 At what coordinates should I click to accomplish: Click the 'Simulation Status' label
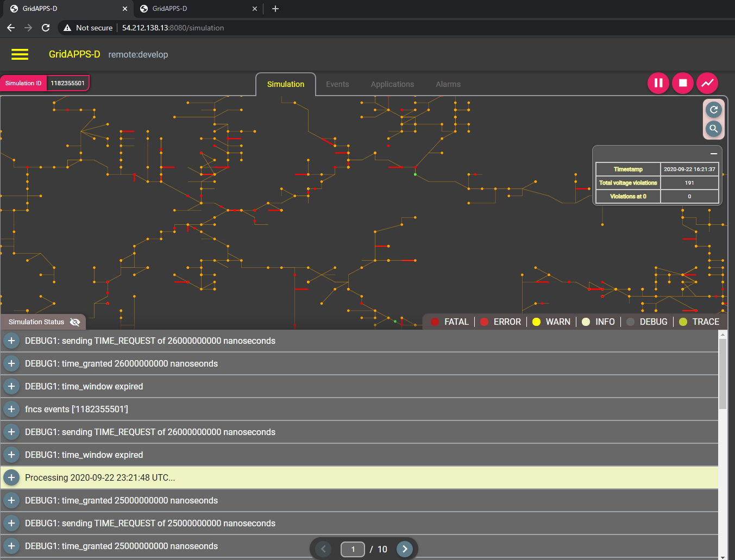(36, 322)
